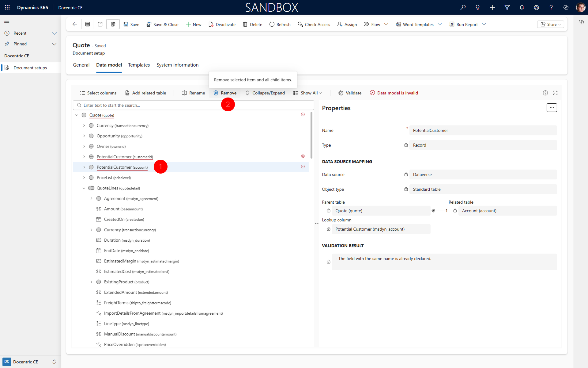Image resolution: width=588 pixels, height=368 pixels.
Task: Expand the data model to full screen
Action: tap(555, 93)
